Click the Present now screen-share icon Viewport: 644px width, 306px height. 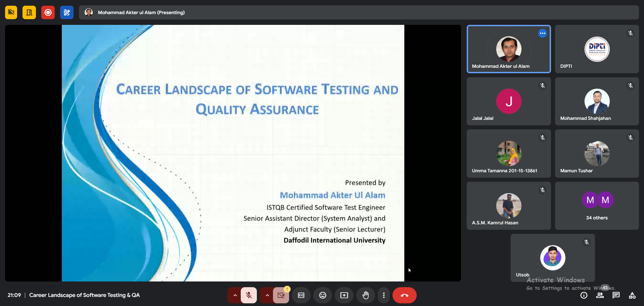click(344, 295)
